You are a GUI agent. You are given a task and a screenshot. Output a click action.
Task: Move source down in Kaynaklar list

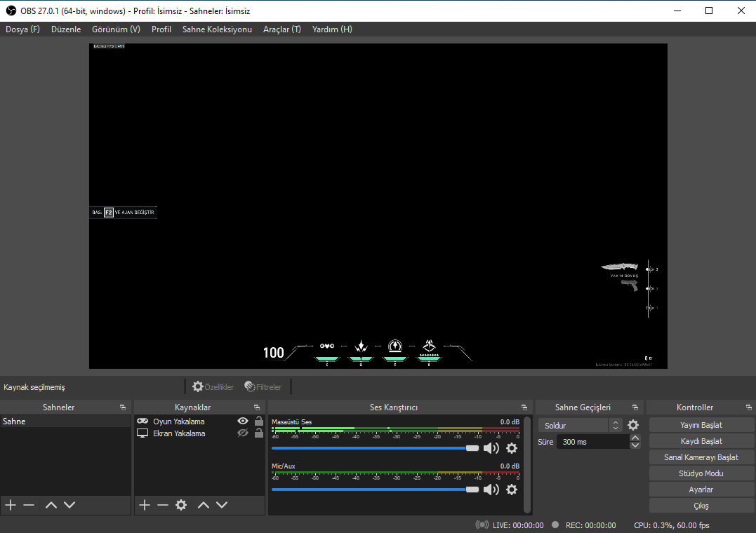[222, 505]
